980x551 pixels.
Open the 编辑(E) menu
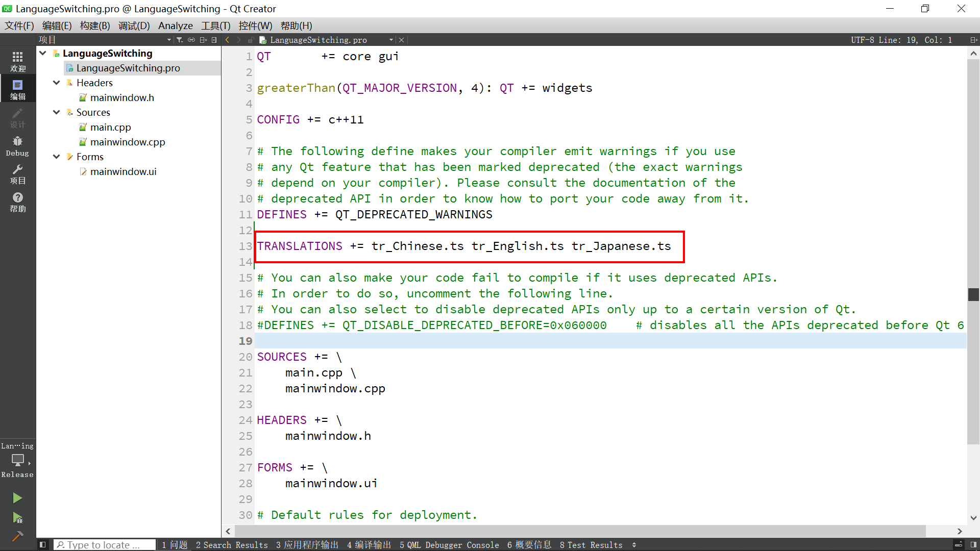pos(57,26)
